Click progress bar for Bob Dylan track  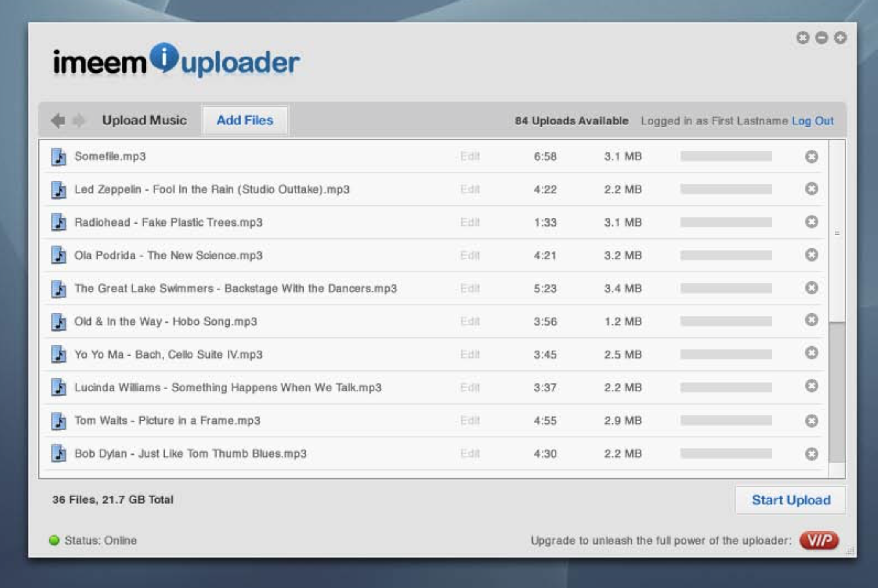(726, 453)
